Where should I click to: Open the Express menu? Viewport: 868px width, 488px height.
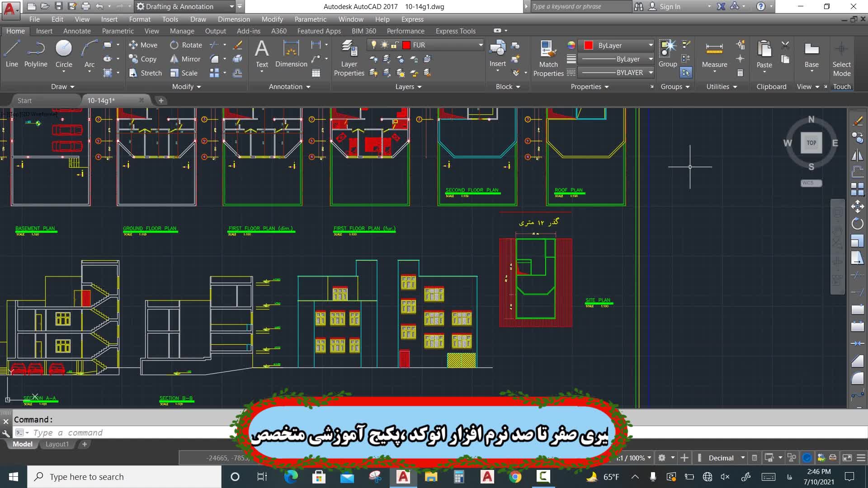(x=412, y=19)
